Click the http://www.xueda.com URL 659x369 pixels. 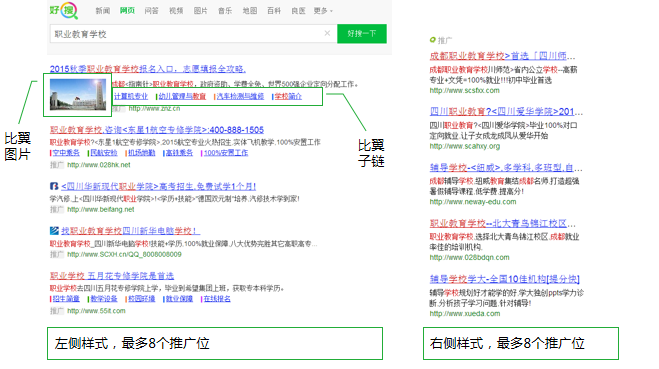click(x=465, y=314)
